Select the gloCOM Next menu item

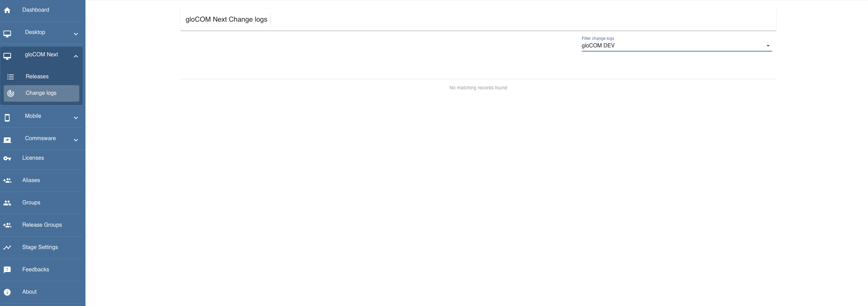42,55
